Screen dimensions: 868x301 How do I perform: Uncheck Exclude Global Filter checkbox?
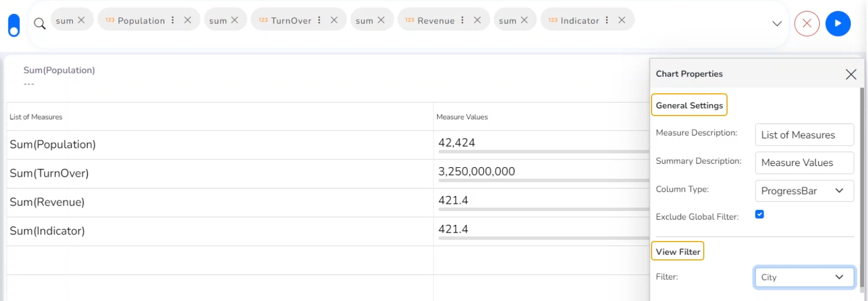pos(759,214)
